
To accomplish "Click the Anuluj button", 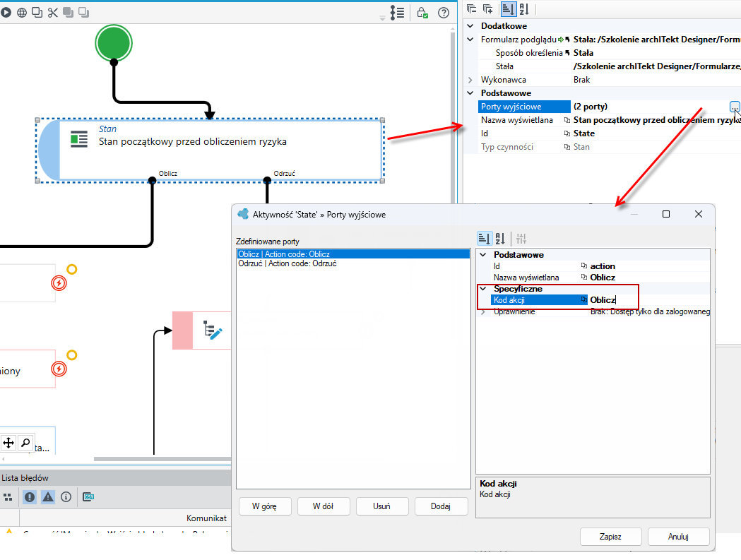I will pos(678,537).
